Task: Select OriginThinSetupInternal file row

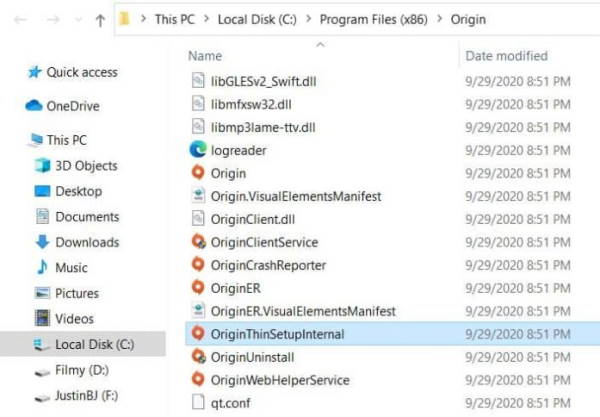Action: coord(393,334)
